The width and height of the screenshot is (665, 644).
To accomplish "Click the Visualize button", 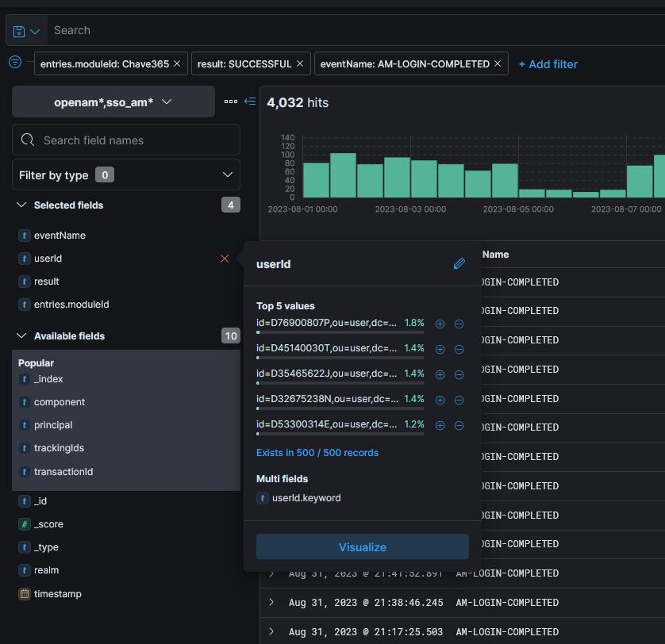I will [363, 547].
